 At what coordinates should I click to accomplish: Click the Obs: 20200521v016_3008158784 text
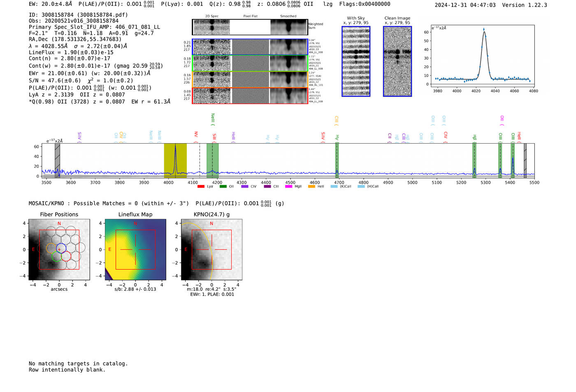(x=74, y=21)
